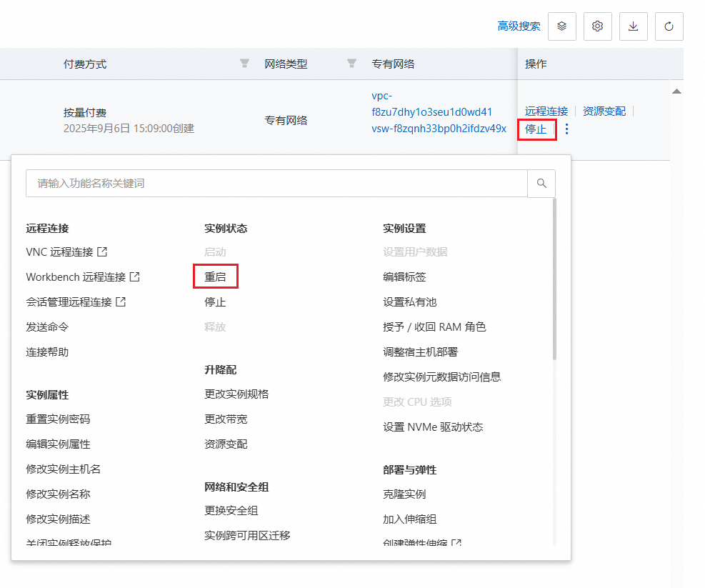The image size is (705, 588).
Task: Click the export download icon
Action: 633,26
